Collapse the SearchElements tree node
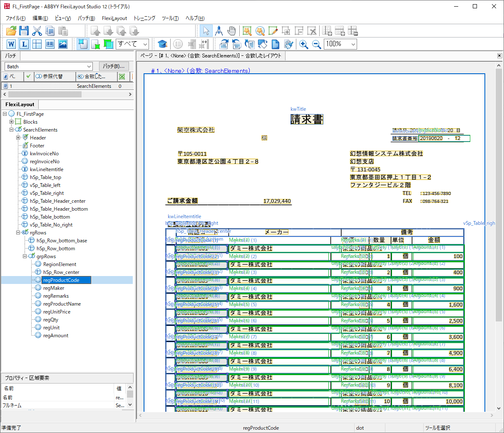 point(12,129)
